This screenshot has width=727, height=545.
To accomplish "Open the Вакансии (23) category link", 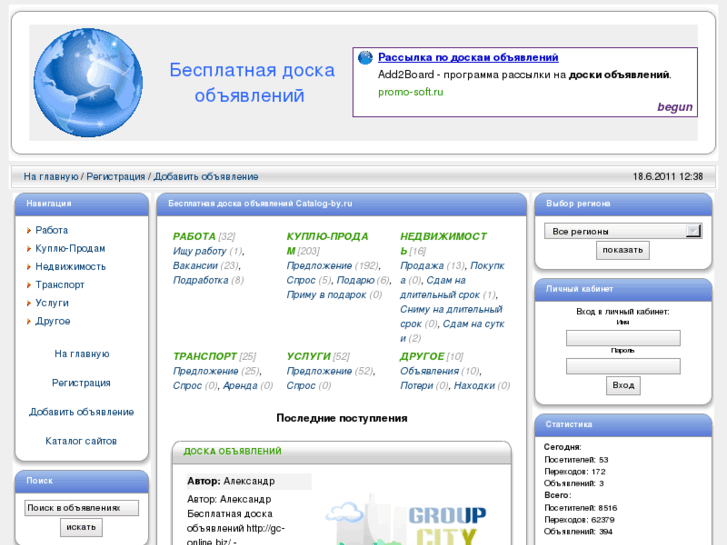I will click(x=195, y=266).
